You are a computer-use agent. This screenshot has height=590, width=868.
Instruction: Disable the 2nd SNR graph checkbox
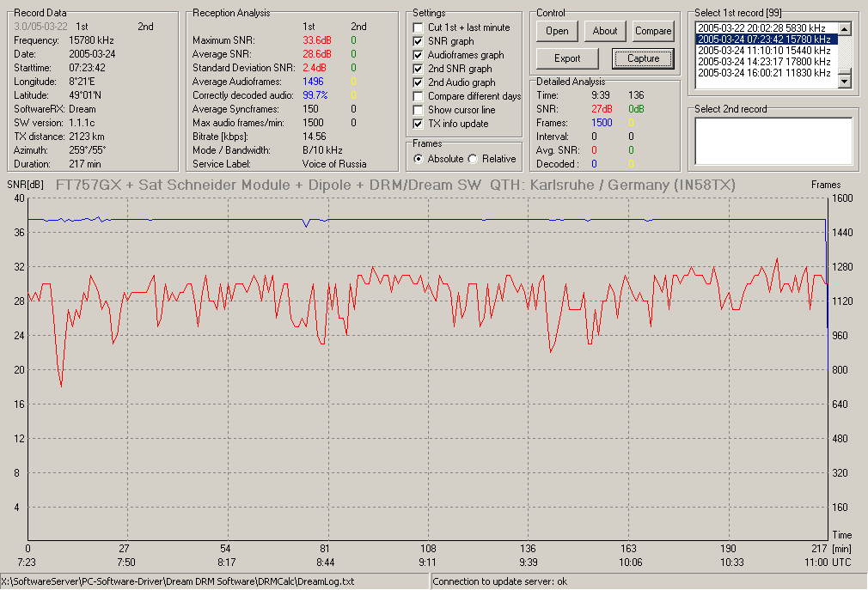(x=418, y=69)
